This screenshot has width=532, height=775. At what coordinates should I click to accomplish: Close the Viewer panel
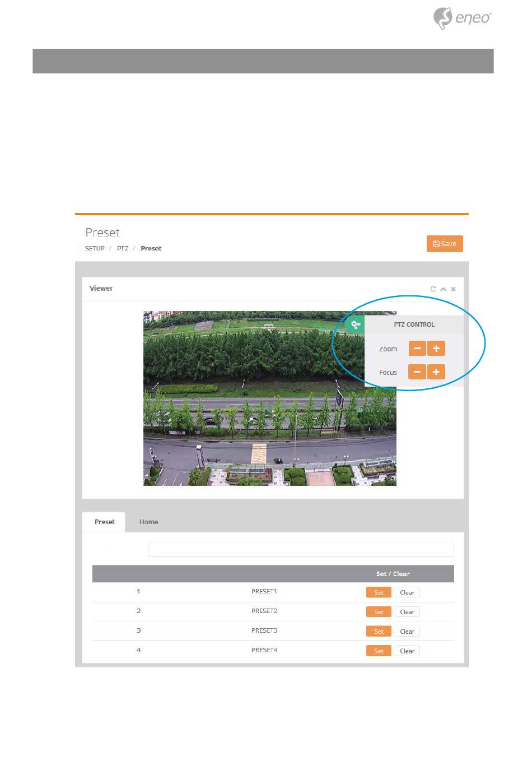[453, 289]
